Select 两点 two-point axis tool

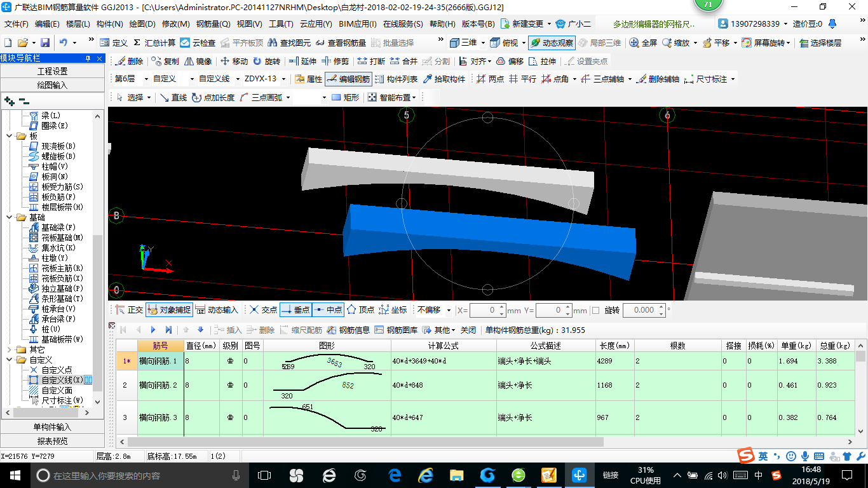(490, 79)
